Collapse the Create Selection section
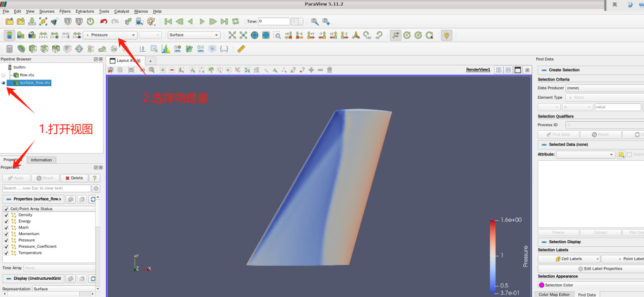The width and height of the screenshot is (644, 297). point(544,70)
